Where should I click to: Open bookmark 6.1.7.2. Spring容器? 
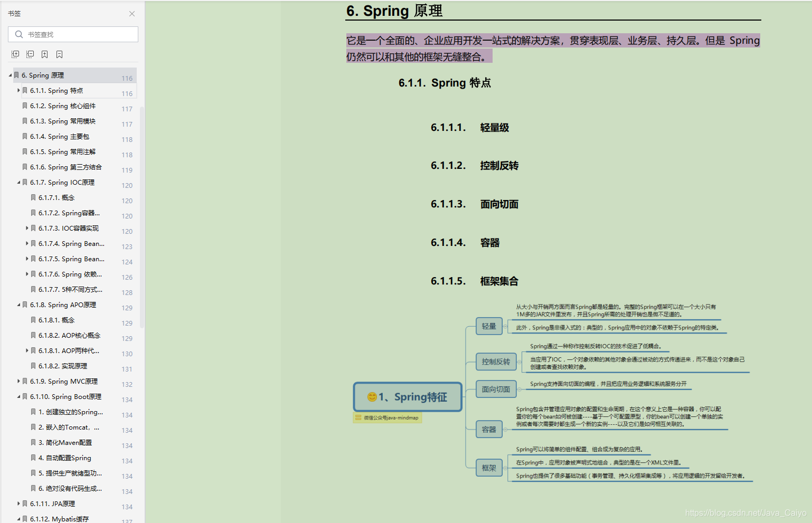click(69, 213)
